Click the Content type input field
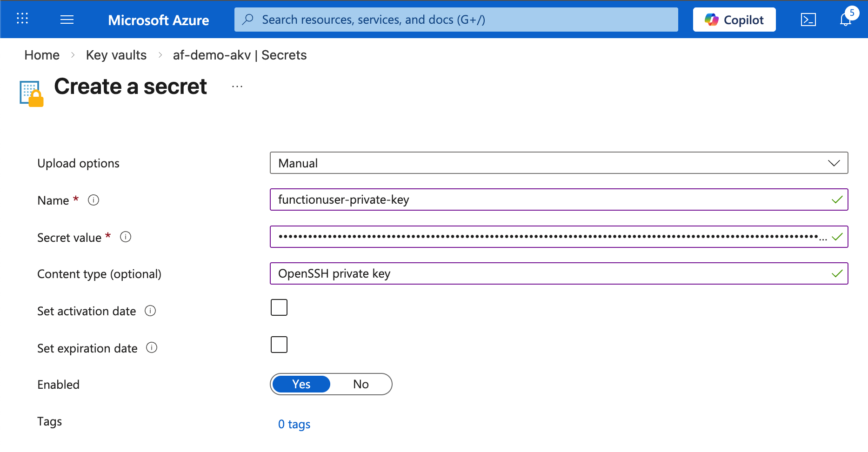The width and height of the screenshot is (868, 452). point(549,273)
